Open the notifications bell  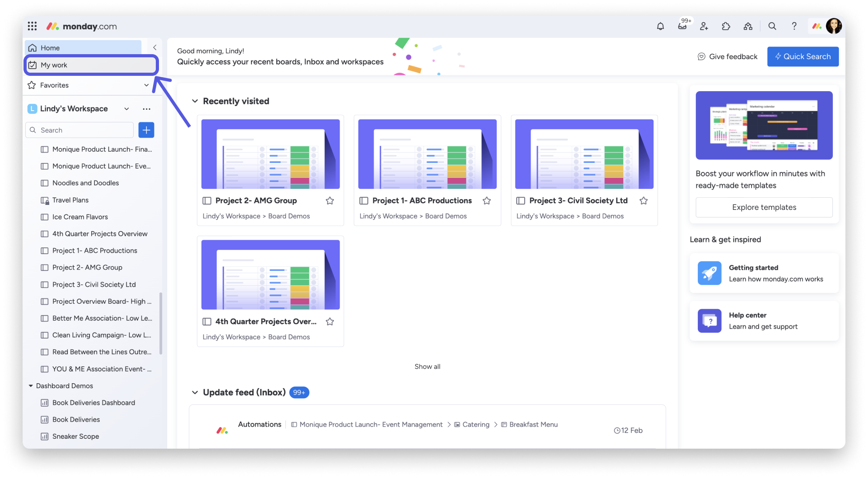click(x=660, y=26)
